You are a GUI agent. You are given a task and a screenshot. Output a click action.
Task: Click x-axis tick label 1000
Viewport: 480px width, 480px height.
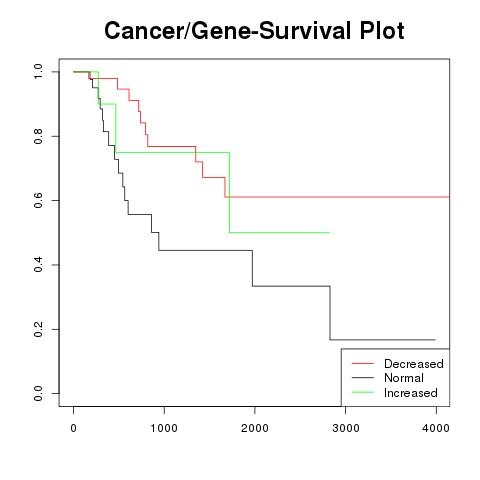164,428
